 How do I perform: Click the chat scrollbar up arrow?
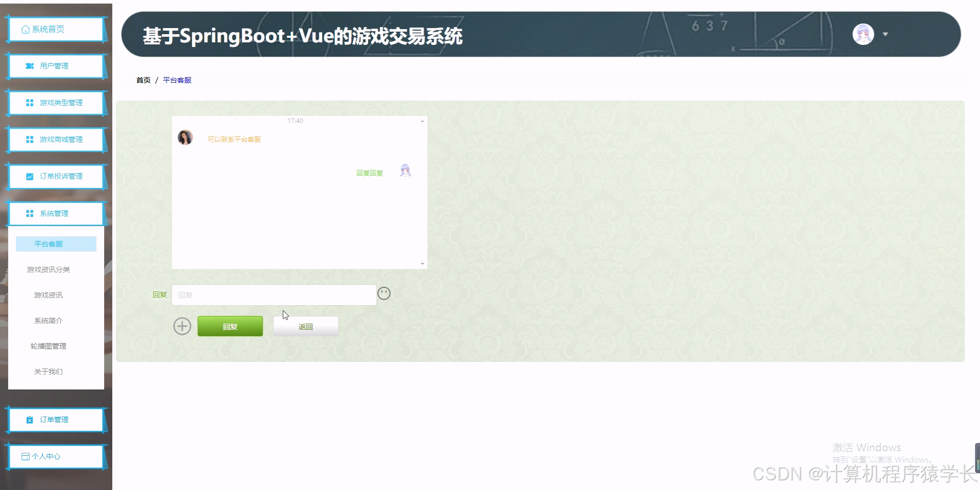pyautogui.click(x=422, y=121)
